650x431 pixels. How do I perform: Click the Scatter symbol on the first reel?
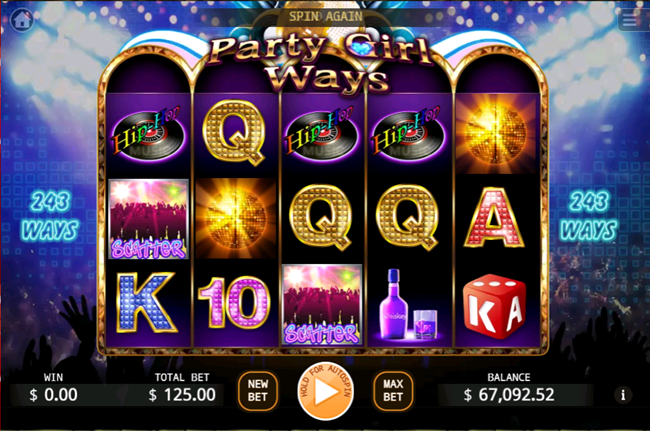tap(148, 219)
